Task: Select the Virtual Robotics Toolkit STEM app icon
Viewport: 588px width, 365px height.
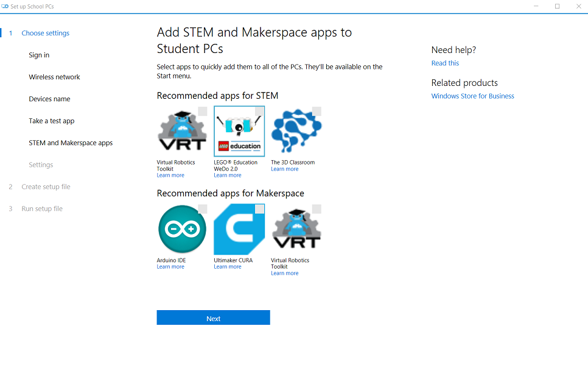Action: pyautogui.click(x=182, y=131)
